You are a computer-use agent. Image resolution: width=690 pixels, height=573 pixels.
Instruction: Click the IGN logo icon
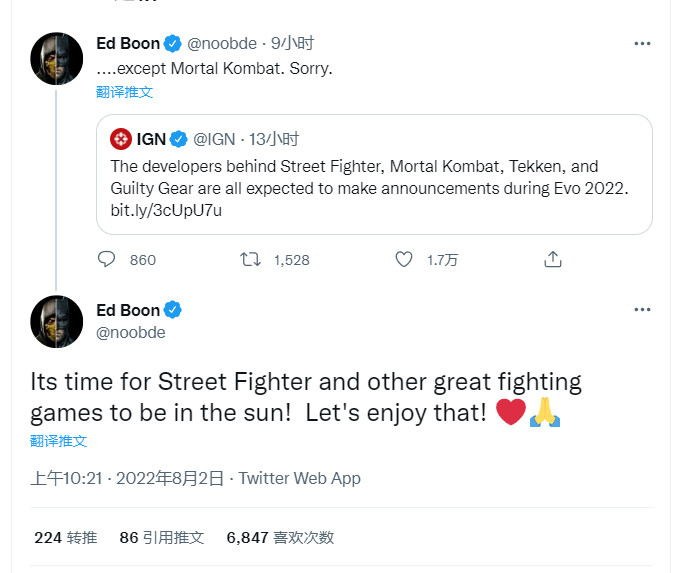[121, 139]
